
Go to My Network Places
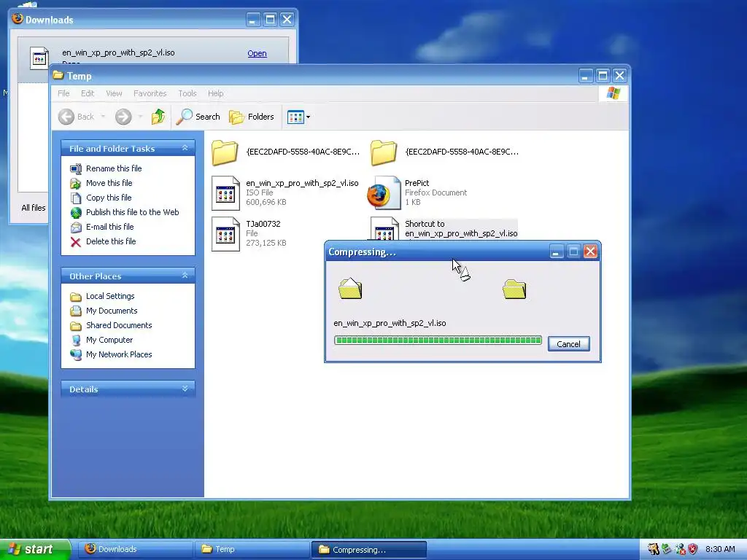[119, 355]
